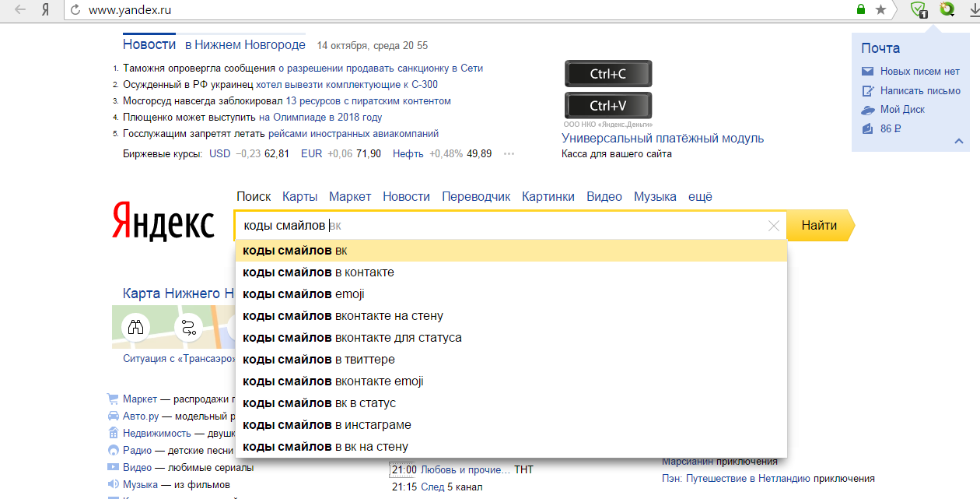Select suggestion 'коды смайлов вк в статус'
This screenshot has height=499, width=980.
511,403
